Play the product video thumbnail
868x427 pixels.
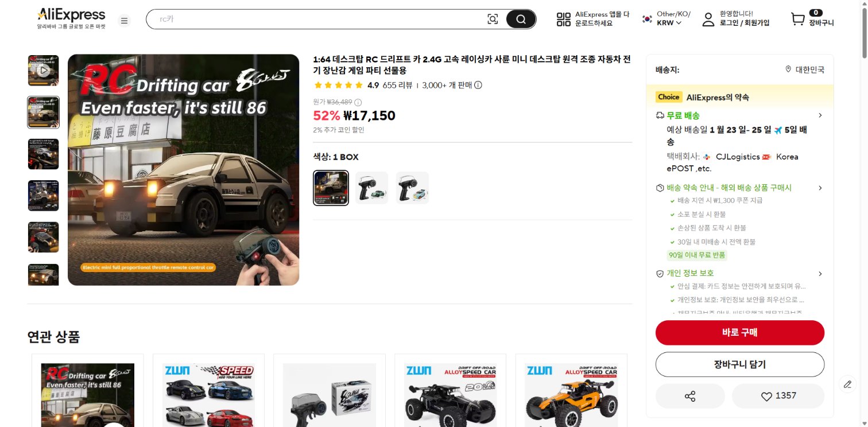coord(44,71)
